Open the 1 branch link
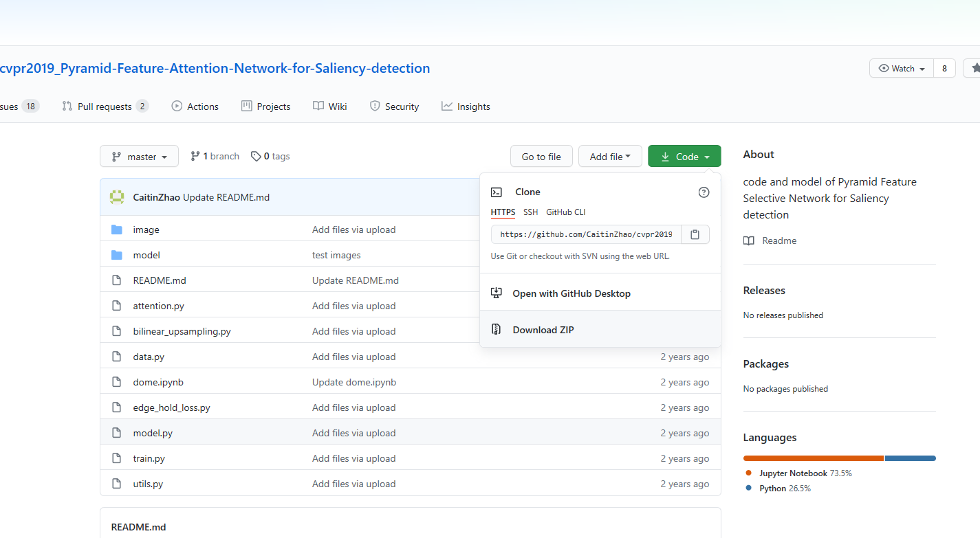The image size is (980, 538). [215, 157]
